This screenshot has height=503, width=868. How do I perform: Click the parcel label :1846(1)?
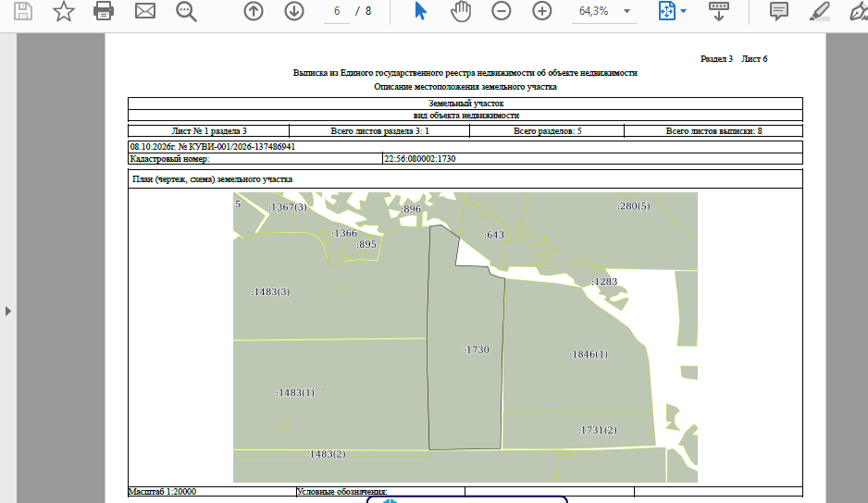(589, 354)
